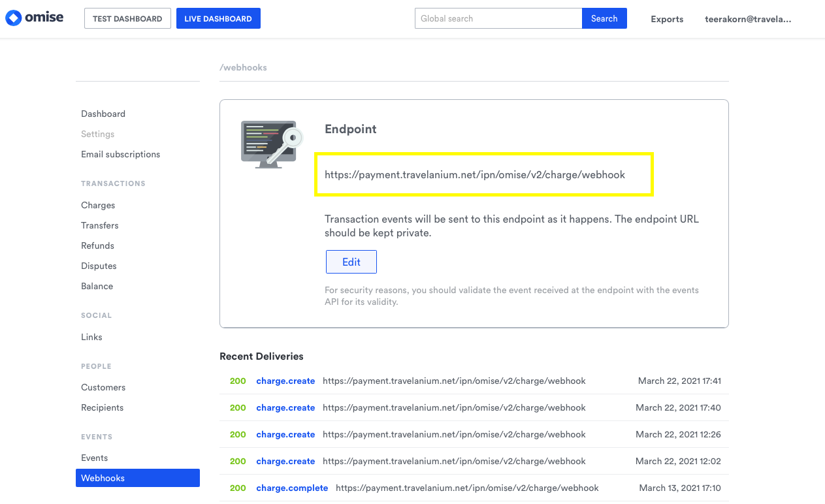Focus the Global search field
Screen dimensions: 825x504
pyautogui.click(x=498, y=18)
